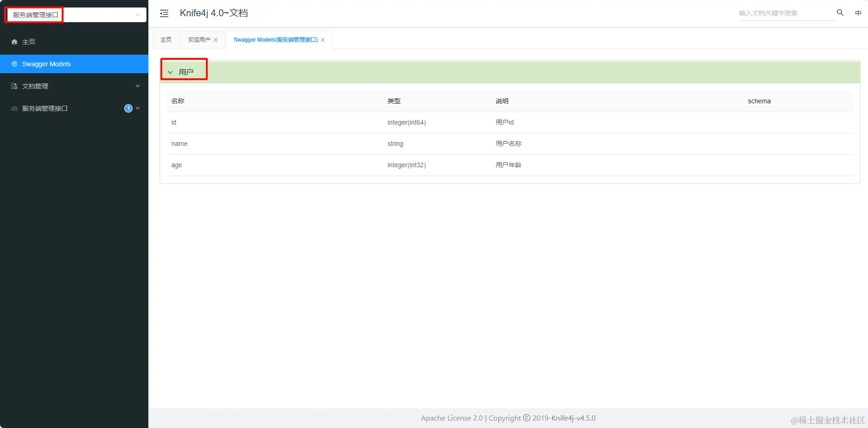Click the home icon beside 主页
868x428 pixels.
coord(14,42)
